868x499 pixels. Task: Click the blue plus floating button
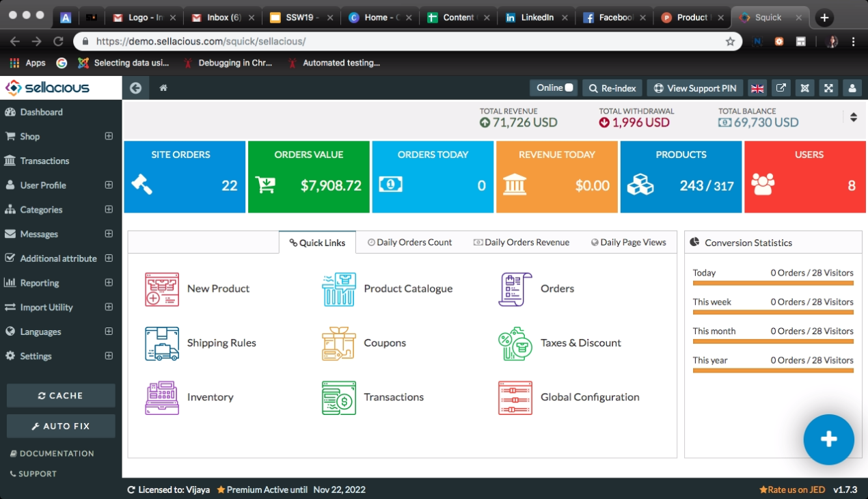[x=828, y=440]
